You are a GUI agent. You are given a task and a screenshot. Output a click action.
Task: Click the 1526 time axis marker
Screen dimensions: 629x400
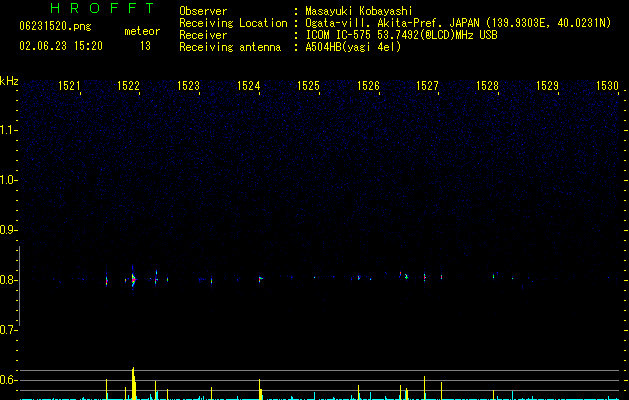[368, 86]
